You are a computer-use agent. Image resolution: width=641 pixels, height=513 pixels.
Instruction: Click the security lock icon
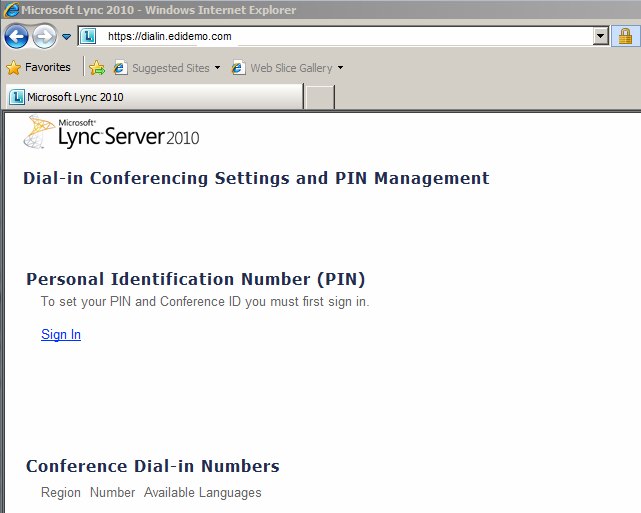click(625, 36)
